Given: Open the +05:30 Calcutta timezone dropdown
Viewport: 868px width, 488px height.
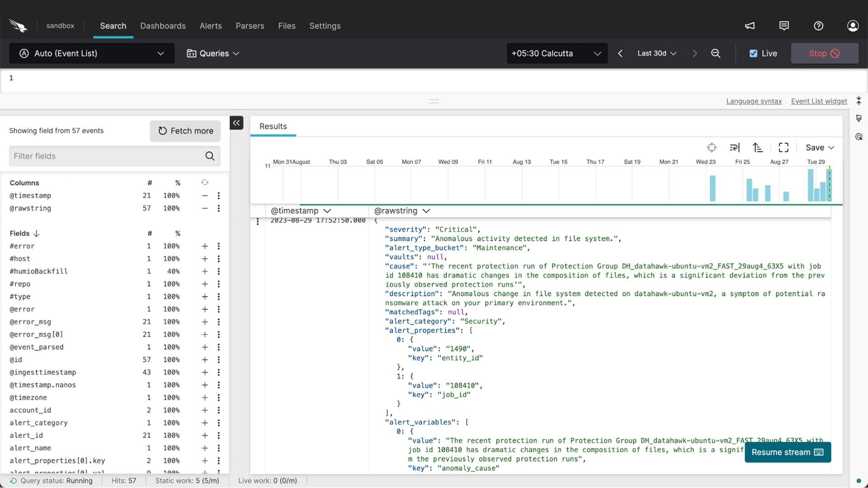Looking at the screenshot, I should click(557, 53).
